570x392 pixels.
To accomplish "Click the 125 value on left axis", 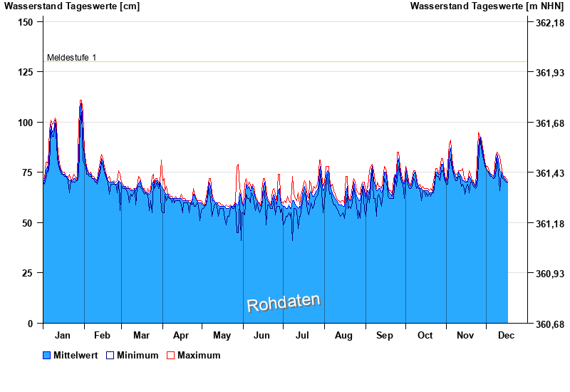I will 25,72.
